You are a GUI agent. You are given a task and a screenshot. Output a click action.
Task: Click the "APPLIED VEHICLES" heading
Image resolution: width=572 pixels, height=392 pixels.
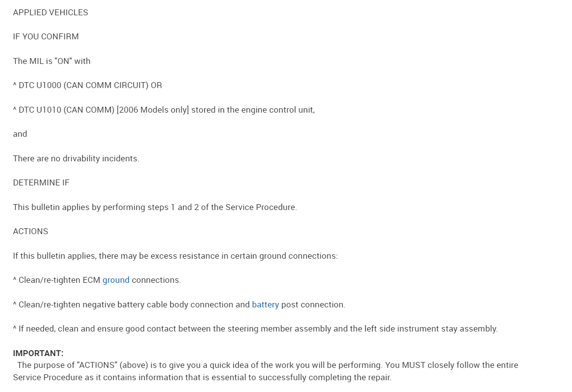pos(50,13)
